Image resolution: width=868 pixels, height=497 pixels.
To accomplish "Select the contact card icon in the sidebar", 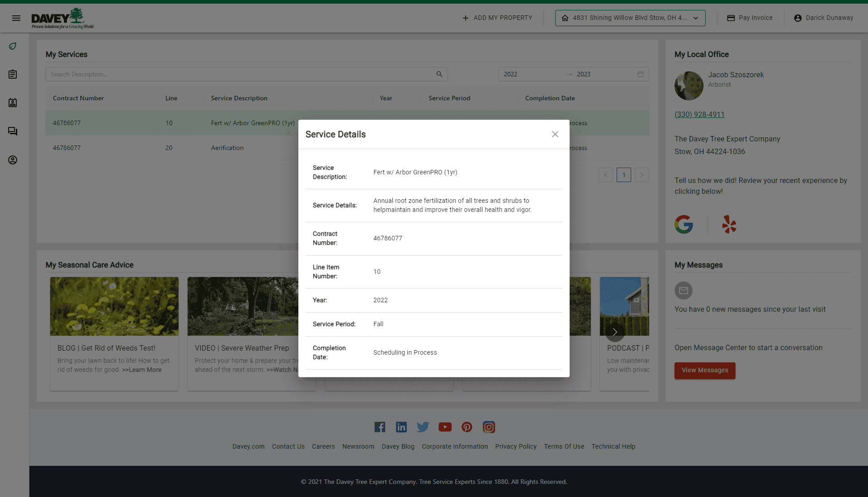I will click(x=13, y=103).
